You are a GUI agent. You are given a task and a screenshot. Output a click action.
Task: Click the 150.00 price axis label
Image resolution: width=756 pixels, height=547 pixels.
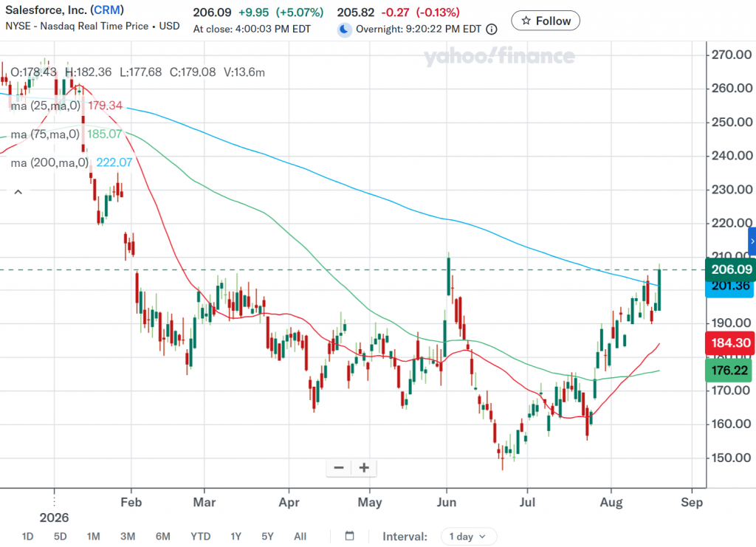[x=732, y=458]
